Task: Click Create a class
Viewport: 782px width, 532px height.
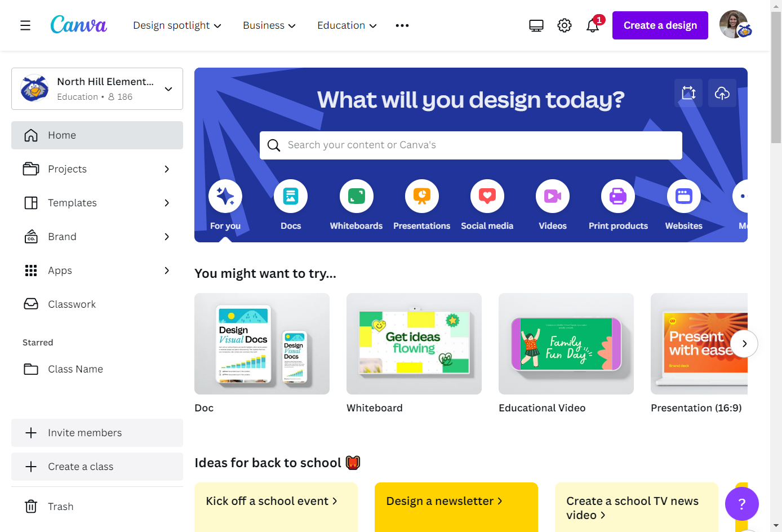Action: click(x=97, y=467)
